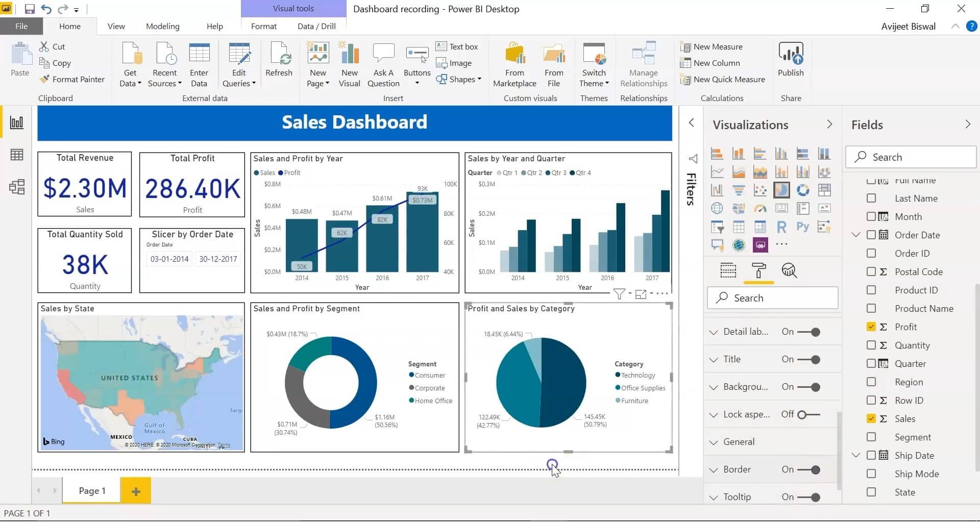Select the Python visual icon

click(802, 227)
